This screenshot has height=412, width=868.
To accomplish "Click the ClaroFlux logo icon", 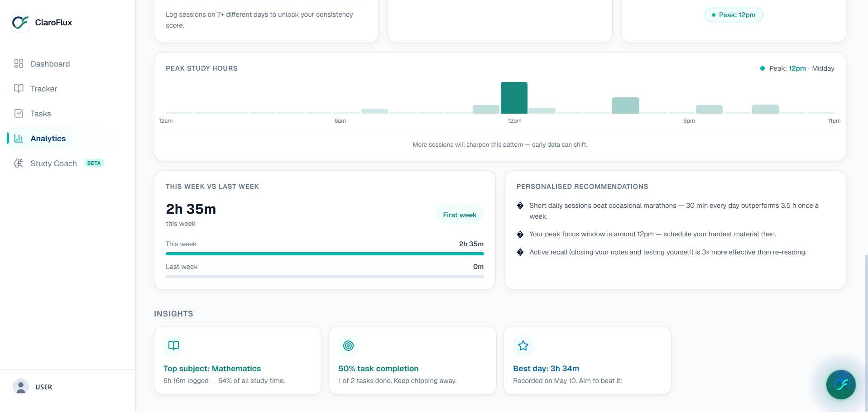I will coord(20,23).
